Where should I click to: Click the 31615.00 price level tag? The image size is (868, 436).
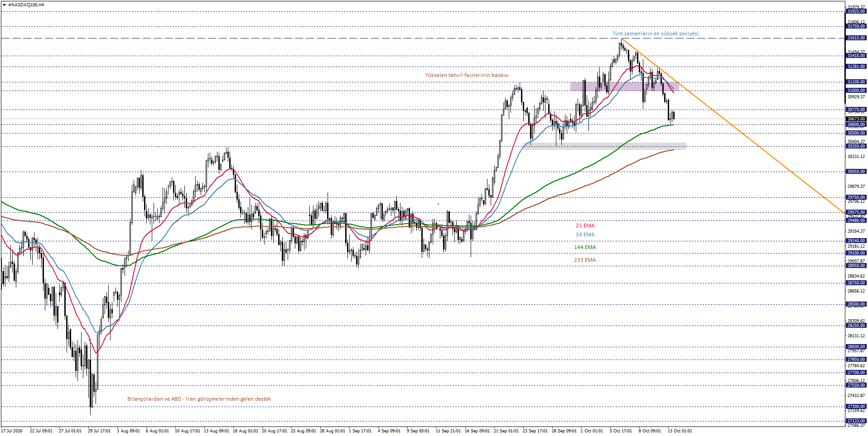click(856, 38)
